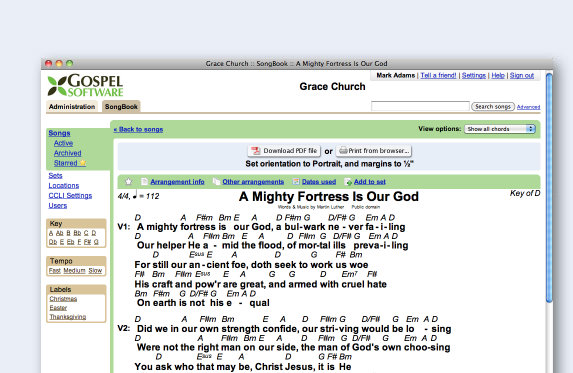
Task: Filter songs by key Eb
Action: coord(71,242)
